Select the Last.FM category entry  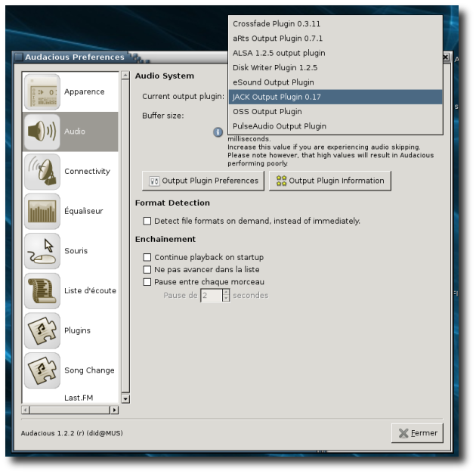pyautogui.click(x=79, y=398)
